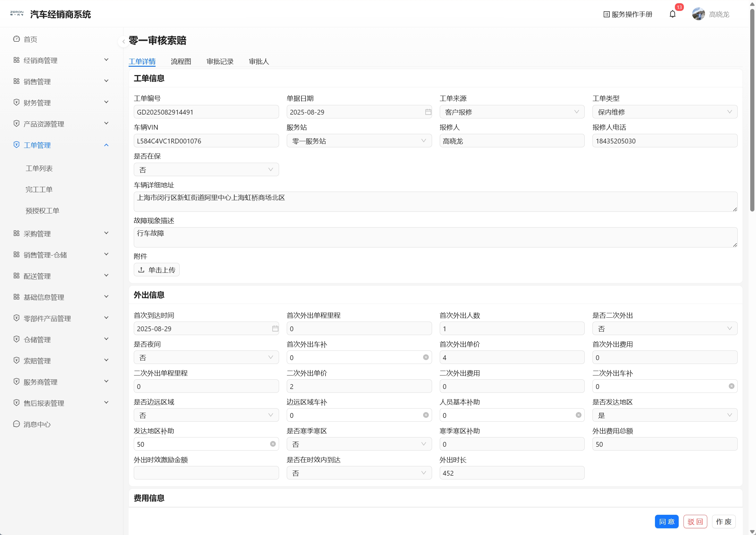Click the 配送管理 grid icon
Screen dimensions: 756x535
click(x=16, y=276)
